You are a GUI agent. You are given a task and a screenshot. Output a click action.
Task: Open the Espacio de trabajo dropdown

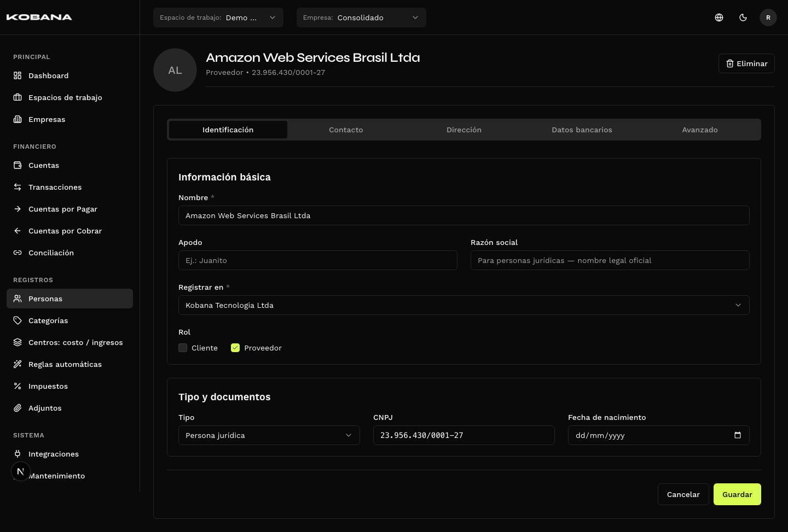pos(218,17)
